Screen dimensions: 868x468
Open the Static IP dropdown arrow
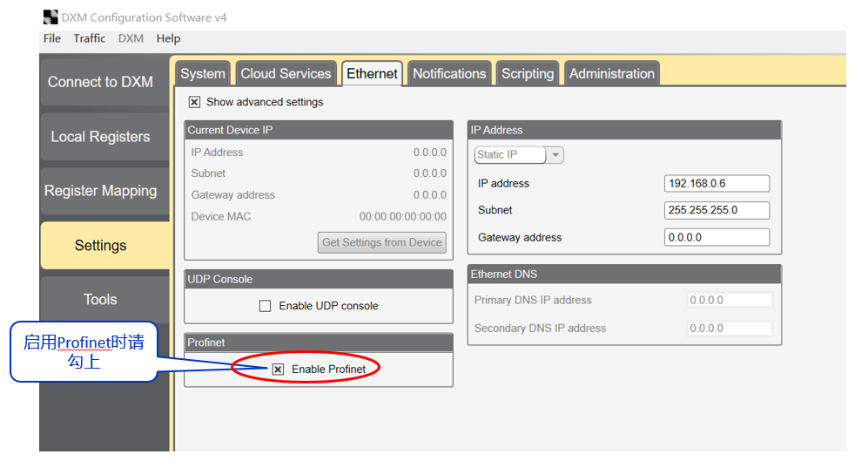click(555, 155)
